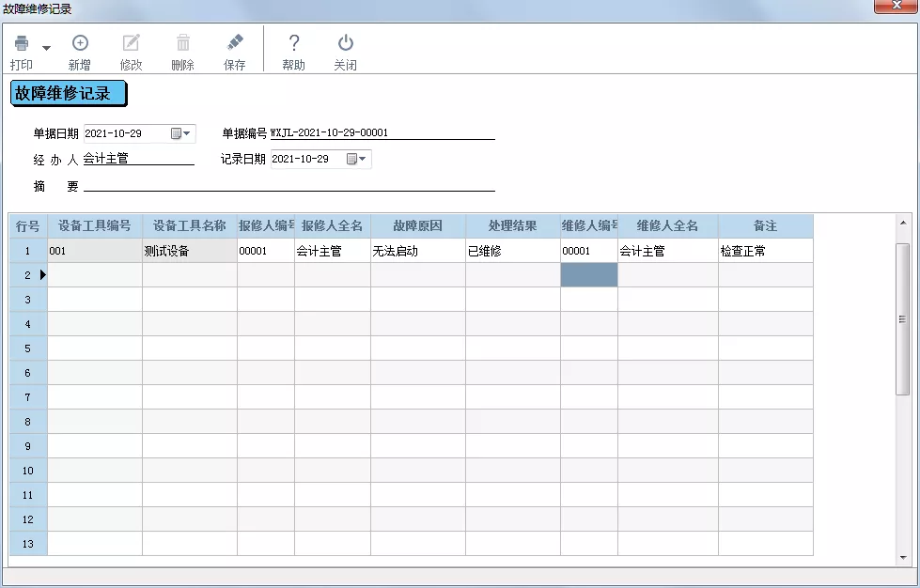Select the 无法启动 fault reason cell

pyautogui.click(x=418, y=251)
